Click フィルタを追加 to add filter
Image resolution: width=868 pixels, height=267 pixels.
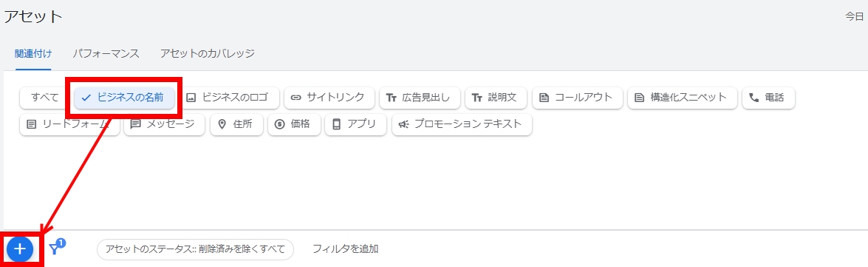(x=346, y=249)
